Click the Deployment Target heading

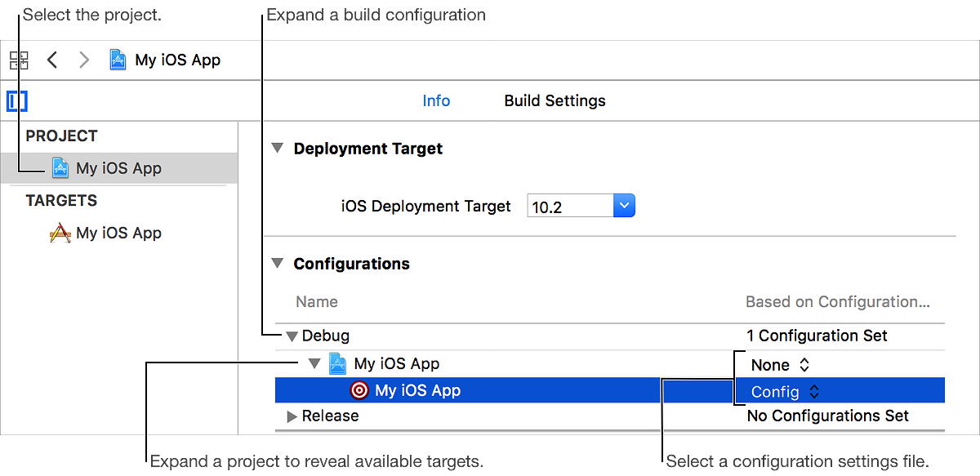tap(368, 149)
